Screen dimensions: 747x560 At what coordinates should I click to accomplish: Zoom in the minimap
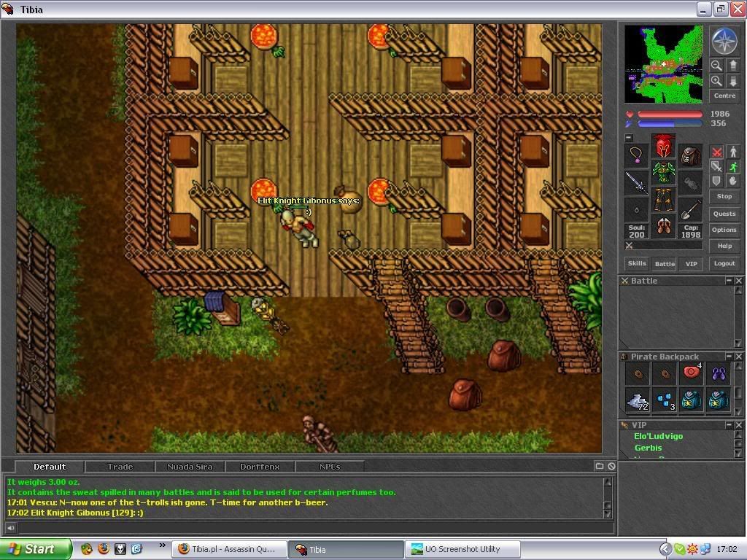coord(716,81)
